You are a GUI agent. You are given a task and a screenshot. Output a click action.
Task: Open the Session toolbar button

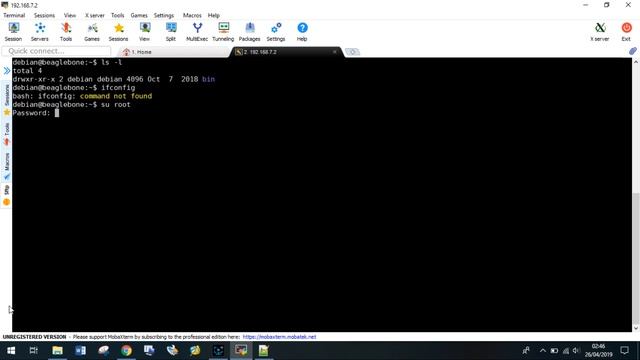(13, 32)
